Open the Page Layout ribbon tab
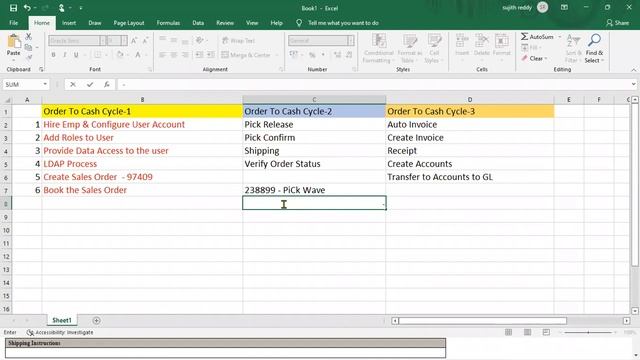640x360 pixels. click(x=129, y=23)
